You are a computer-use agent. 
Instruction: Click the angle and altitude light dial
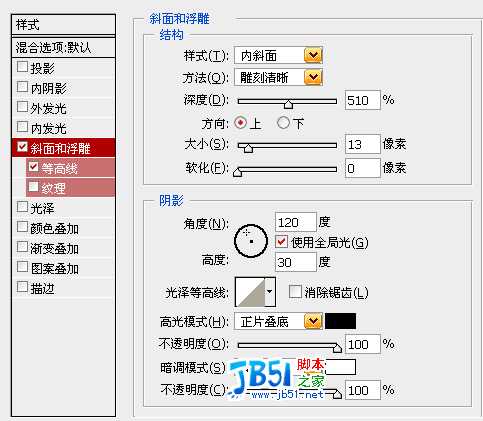[x=251, y=241]
